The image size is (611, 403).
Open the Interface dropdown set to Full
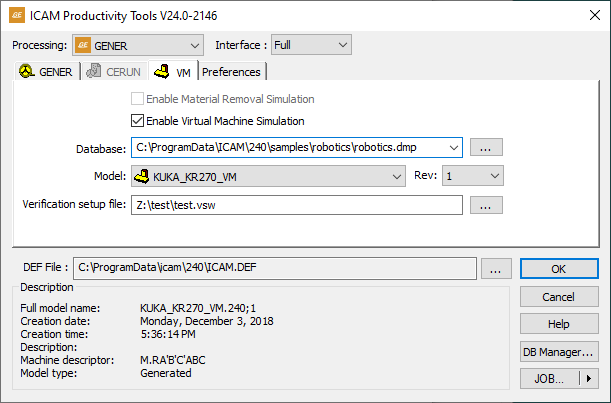pos(311,45)
